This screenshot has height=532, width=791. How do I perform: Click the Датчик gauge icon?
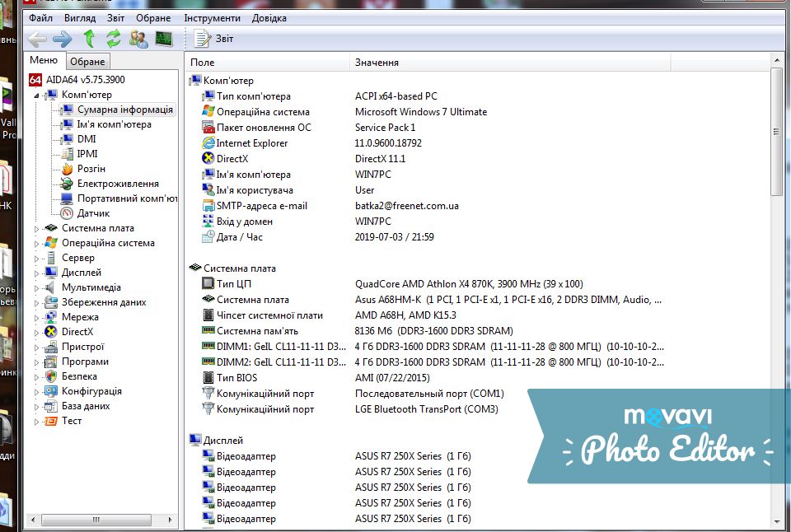[x=67, y=213]
